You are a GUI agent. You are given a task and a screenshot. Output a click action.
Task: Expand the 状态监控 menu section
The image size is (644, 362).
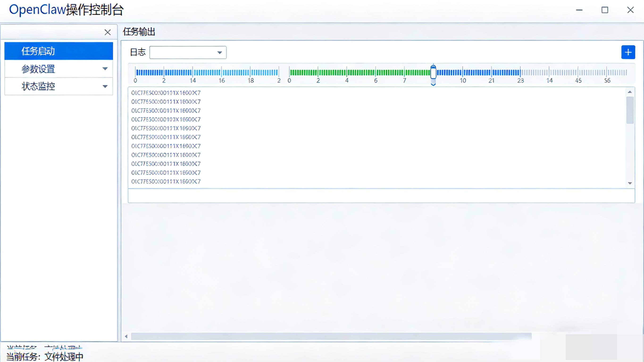coord(105,87)
